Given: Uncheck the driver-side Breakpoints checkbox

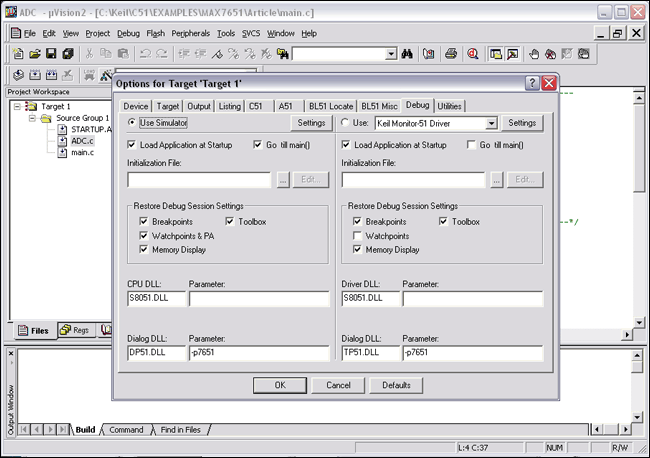Looking at the screenshot, I should coord(357,221).
